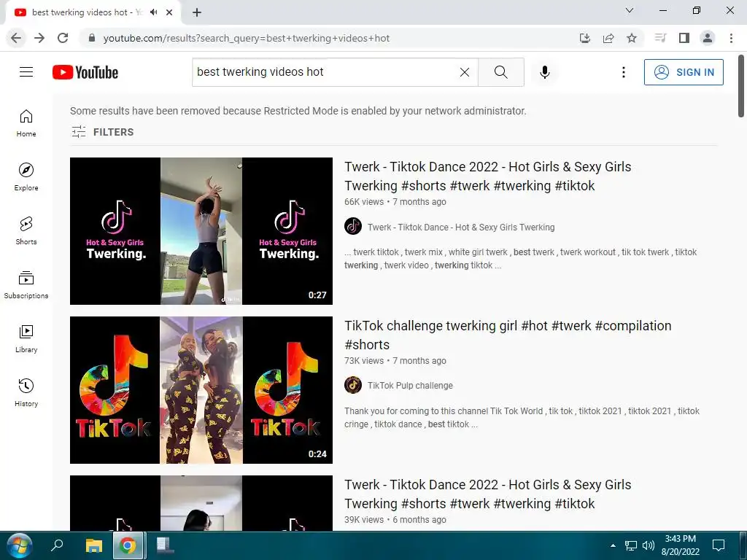747x560 pixels.
Task: Go forward with browser forward arrow
Action: 39,38
